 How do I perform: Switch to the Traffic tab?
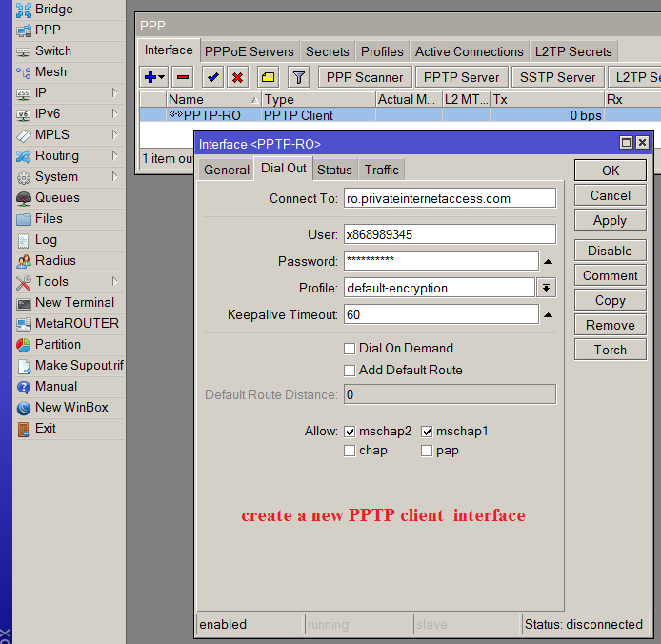[x=382, y=170]
